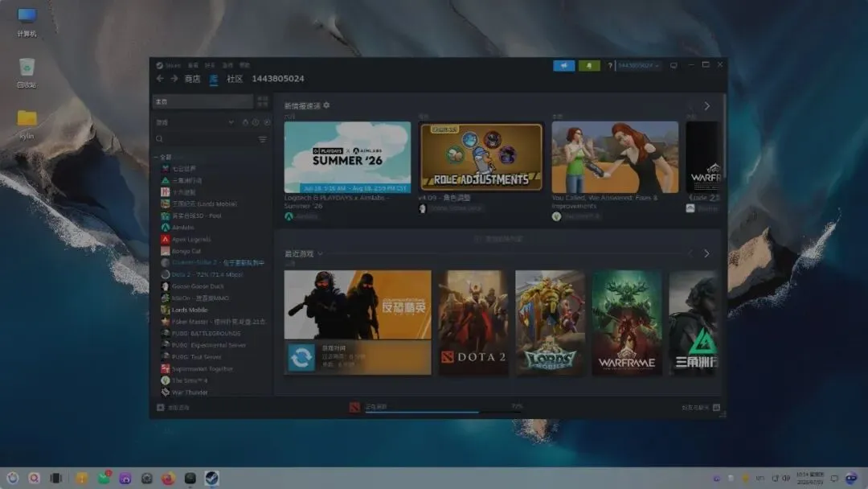Open the 1443805024 account dropdown
Viewport: 868px width, 489px height.
click(638, 65)
